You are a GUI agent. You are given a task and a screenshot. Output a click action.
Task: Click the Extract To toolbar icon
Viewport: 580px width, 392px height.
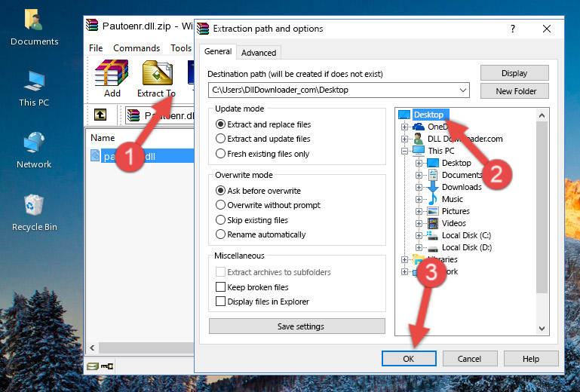(x=156, y=78)
